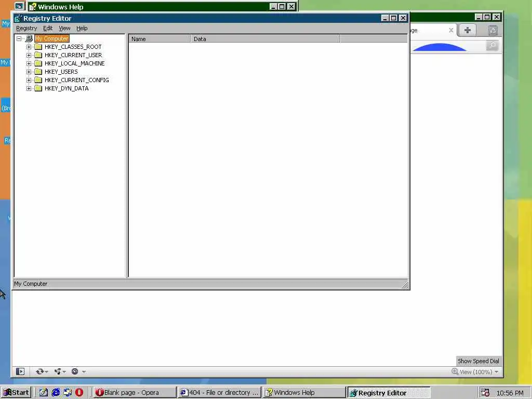Switch to the Windows Help taskbar button

[x=304, y=393]
